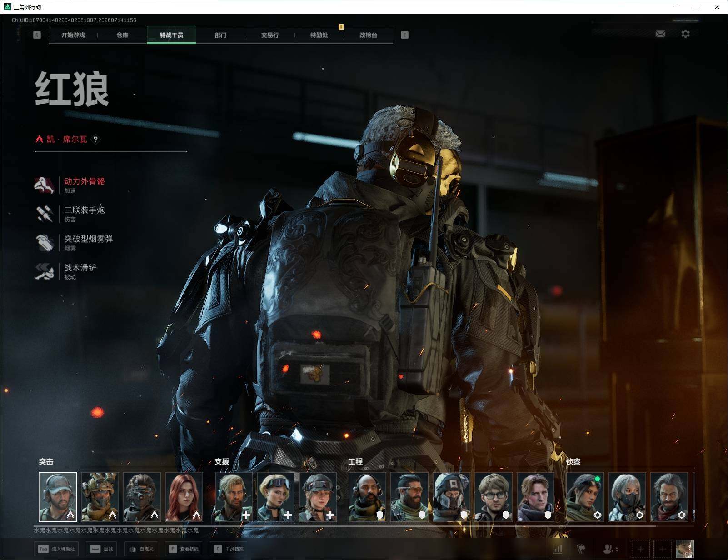The height and width of the screenshot is (560, 728).
Task: Select the 三联装手炮 skill icon
Action: pos(44,214)
